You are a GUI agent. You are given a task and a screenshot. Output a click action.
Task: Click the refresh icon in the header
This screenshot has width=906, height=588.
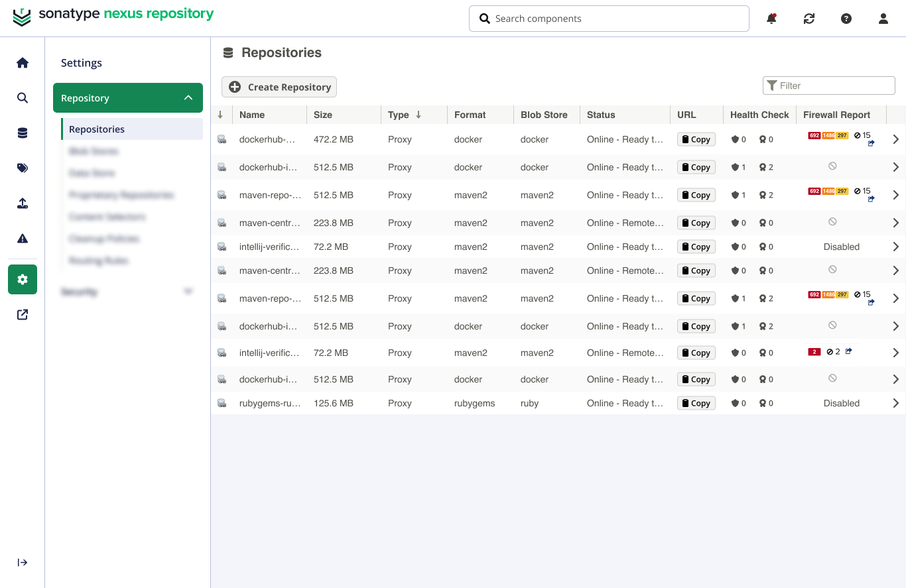(x=809, y=19)
